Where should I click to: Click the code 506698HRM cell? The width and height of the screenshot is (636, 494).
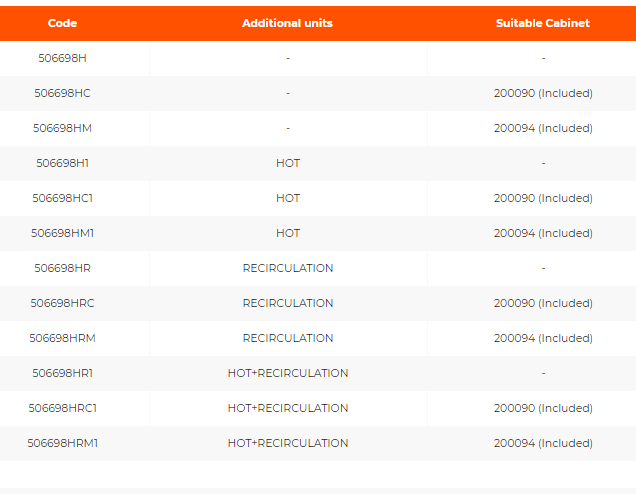tap(62, 338)
